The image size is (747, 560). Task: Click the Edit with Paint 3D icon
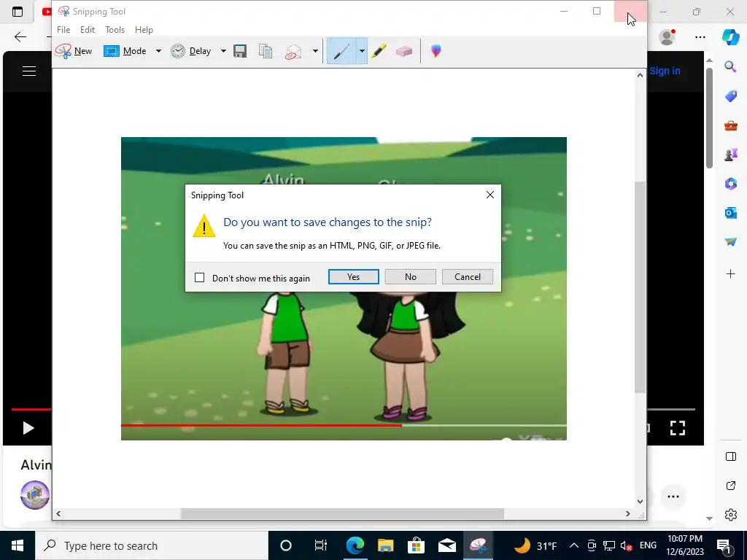(436, 51)
